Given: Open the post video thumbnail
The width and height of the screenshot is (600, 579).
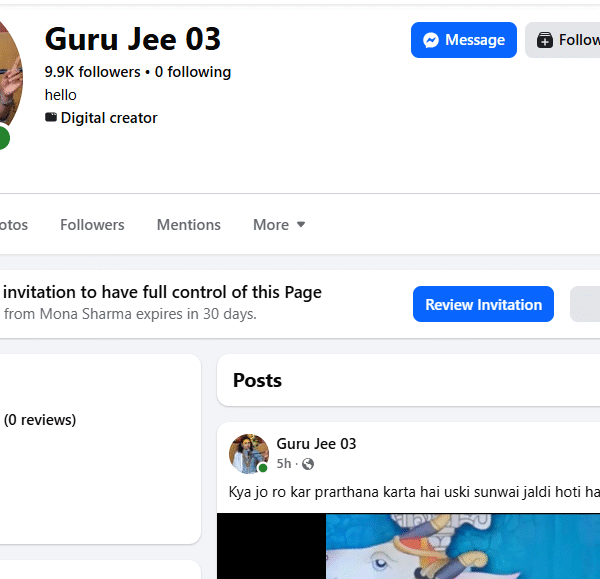Looking at the screenshot, I should point(408,546).
